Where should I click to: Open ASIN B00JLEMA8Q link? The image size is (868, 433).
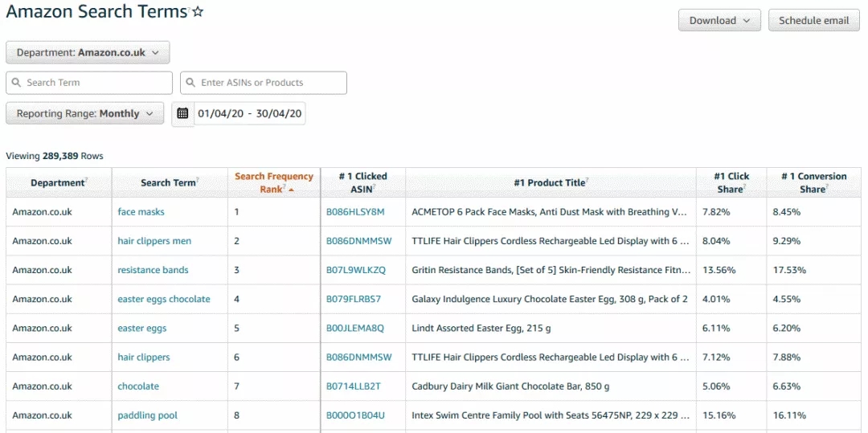355,328
